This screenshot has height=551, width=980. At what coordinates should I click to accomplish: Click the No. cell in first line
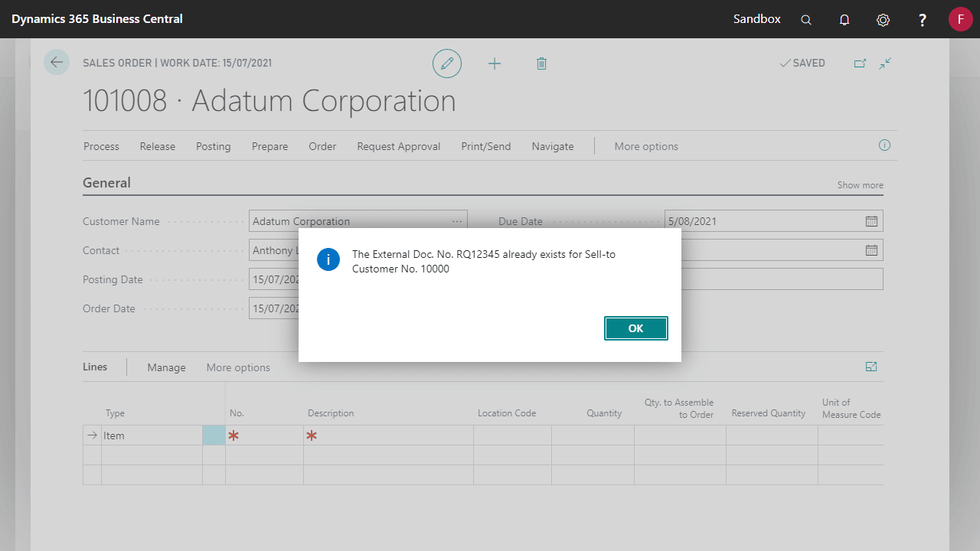264,435
